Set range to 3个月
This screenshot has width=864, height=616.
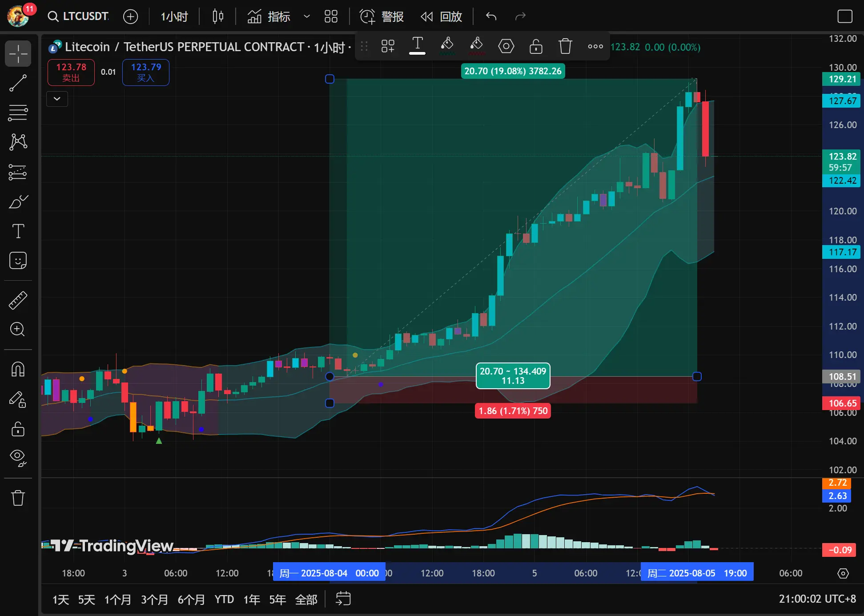point(154,600)
